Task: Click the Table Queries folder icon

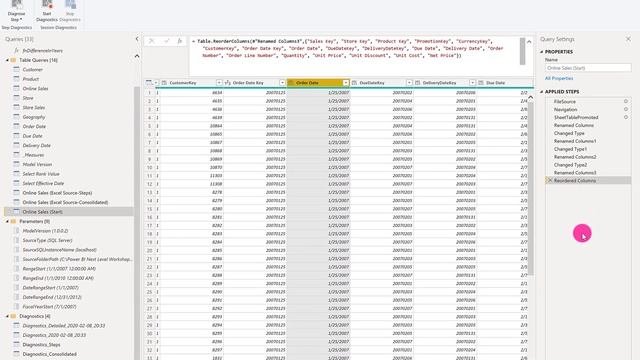Action: tap(13, 60)
